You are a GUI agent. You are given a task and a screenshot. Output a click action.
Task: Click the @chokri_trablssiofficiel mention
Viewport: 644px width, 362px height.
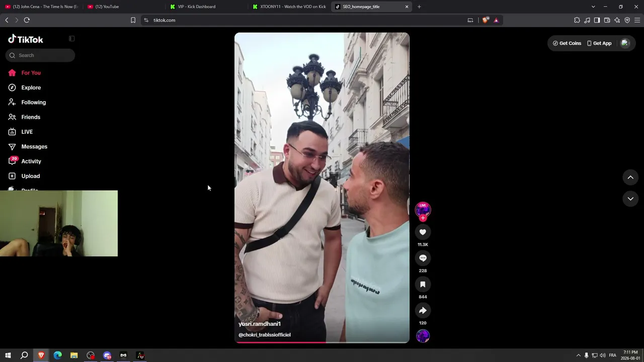click(265, 335)
